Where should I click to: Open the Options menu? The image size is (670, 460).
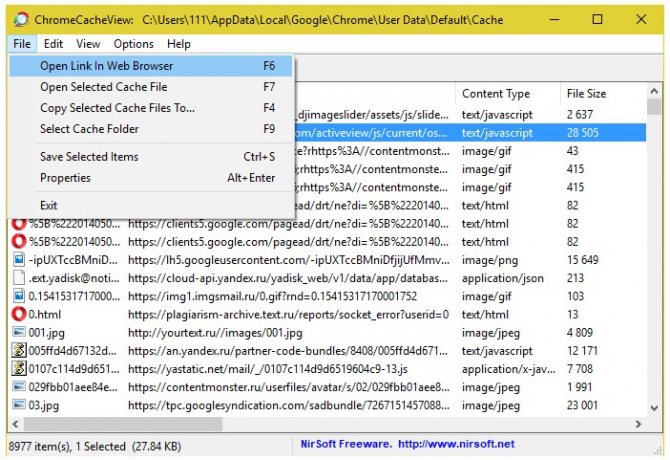[x=133, y=44]
